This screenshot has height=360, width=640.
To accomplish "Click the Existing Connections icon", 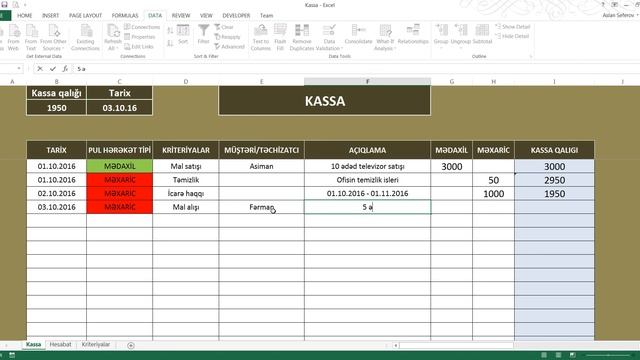I will [x=85, y=37].
